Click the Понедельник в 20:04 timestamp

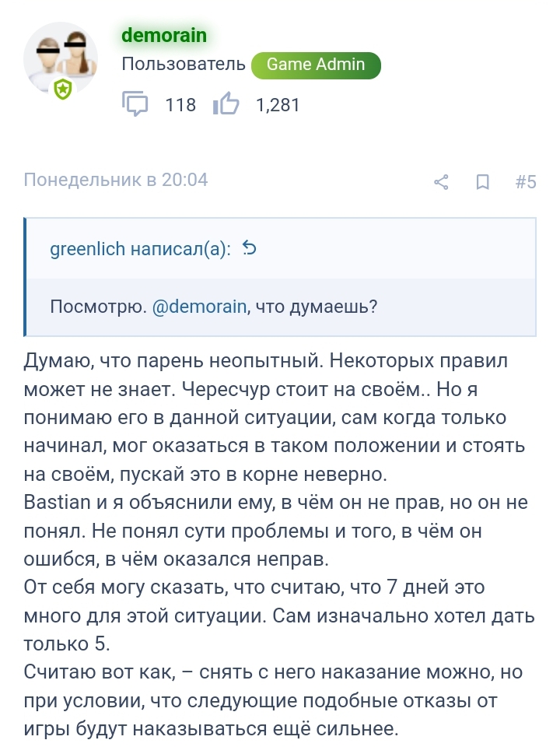116,180
